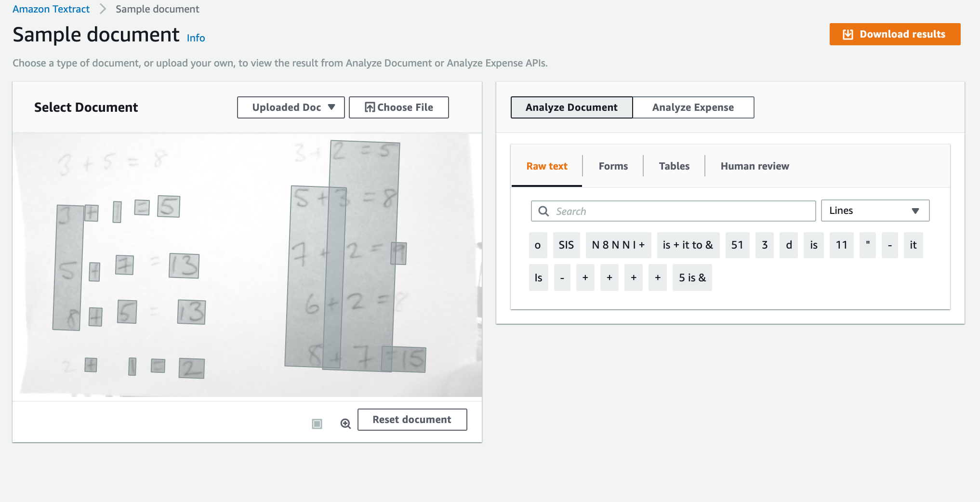Select the "N 8 N N I +" text chip
980x502 pixels.
[618, 245]
